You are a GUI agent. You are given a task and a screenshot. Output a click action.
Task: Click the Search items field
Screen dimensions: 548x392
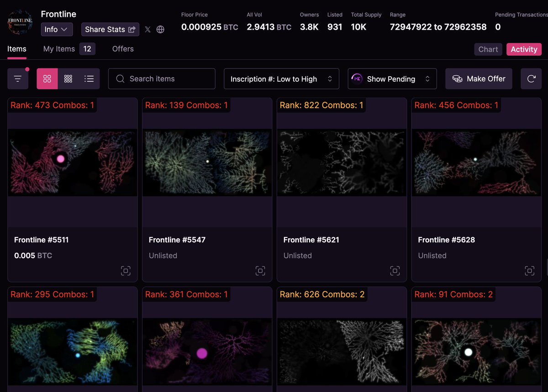pos(162,79)
